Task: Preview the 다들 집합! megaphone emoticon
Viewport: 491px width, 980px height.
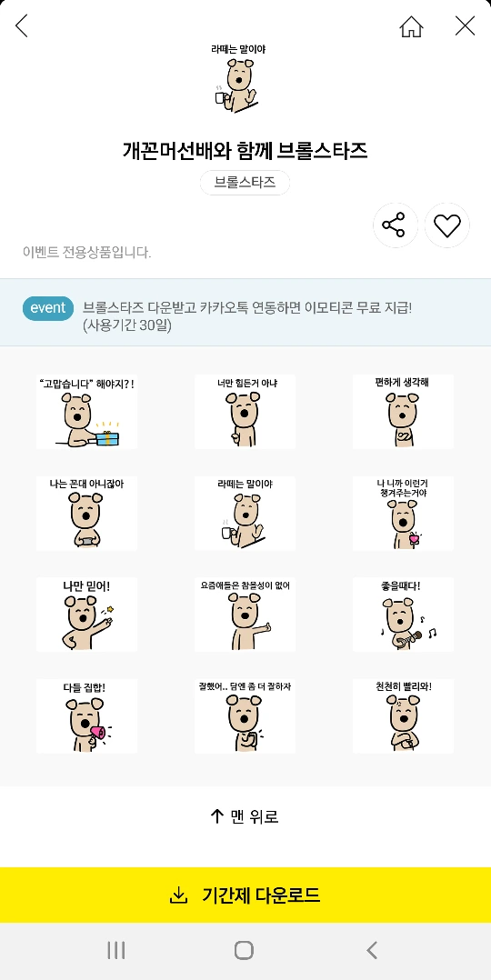Action: [x=86, y=716]
